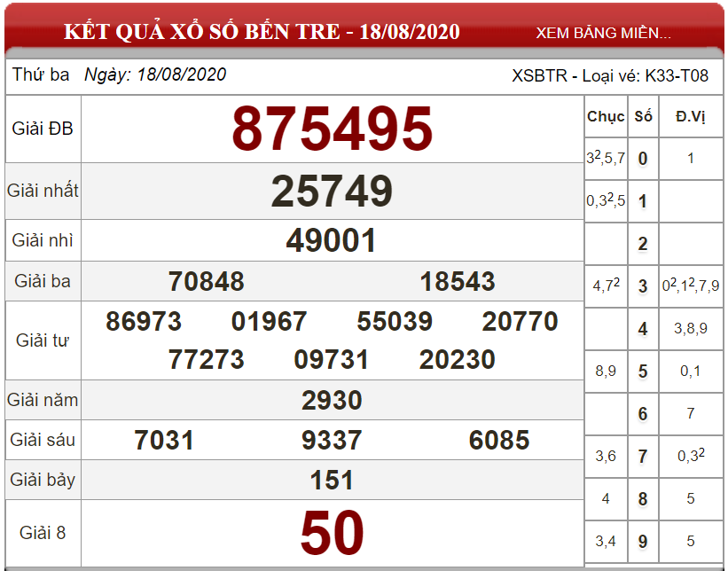
Task: Select fifth prize number 2930
Action: coord(332,400)
